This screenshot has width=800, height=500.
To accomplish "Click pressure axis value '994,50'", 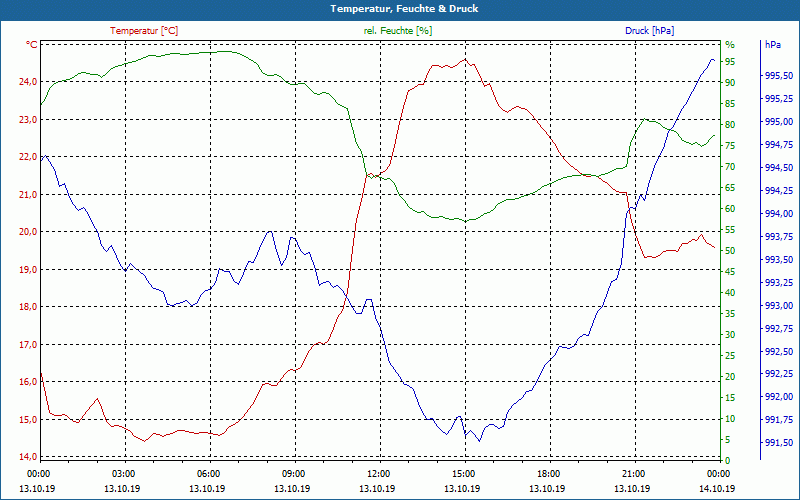I will (779, 168).
